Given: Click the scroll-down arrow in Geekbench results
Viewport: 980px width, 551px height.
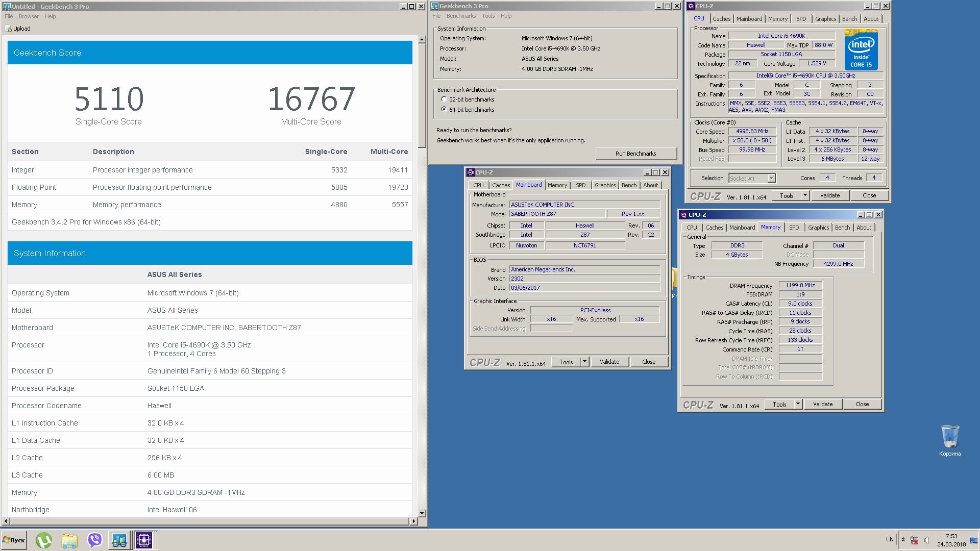Looking at the screenshot, I should [x=422, y=513].
